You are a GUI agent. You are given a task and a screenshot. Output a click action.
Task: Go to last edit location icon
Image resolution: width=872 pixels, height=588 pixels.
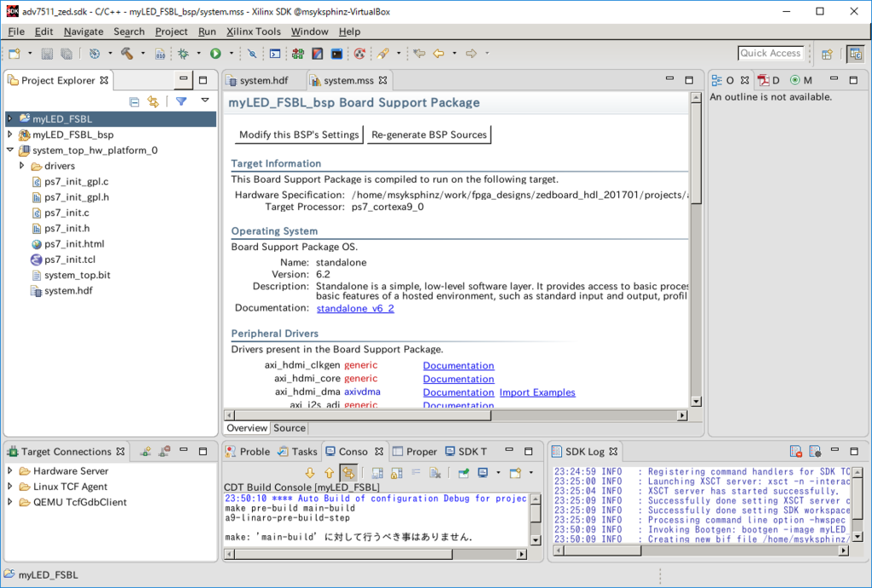click(419, 54)
